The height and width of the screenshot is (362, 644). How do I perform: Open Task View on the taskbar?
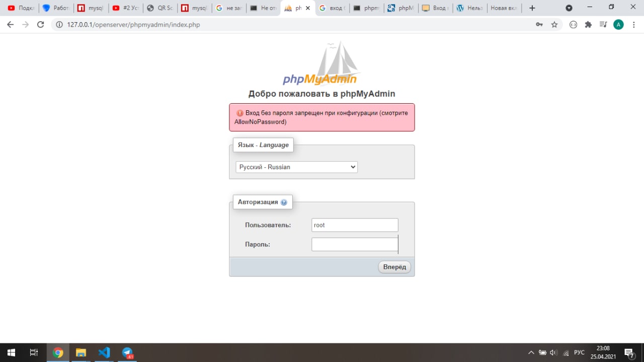coord(34,352)
